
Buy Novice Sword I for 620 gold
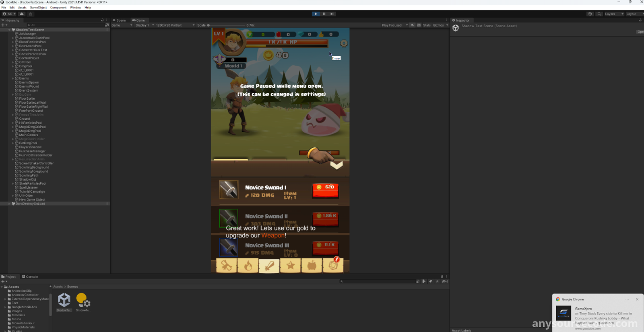(x=325, y=190)
